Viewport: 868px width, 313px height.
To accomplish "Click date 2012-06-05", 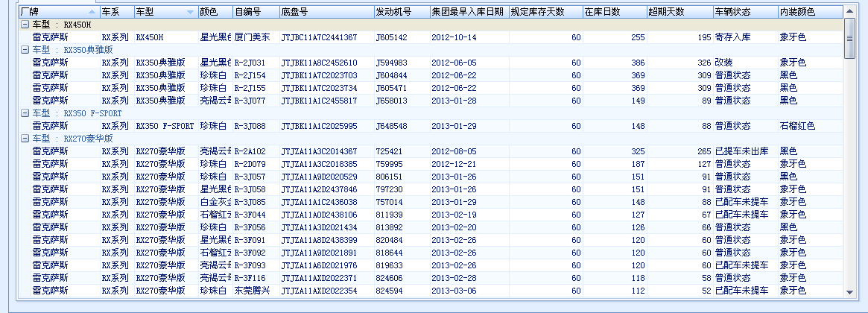I will pos(454,63).
